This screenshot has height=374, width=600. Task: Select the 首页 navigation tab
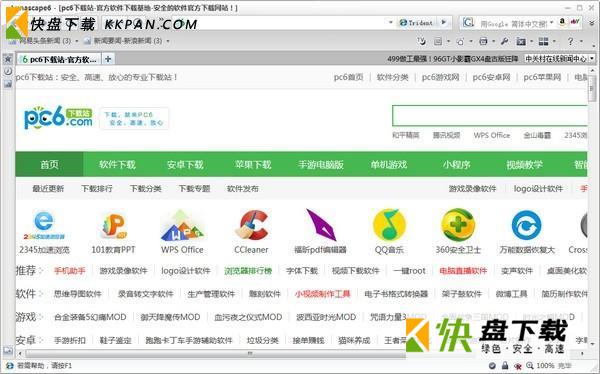(49, 164)
